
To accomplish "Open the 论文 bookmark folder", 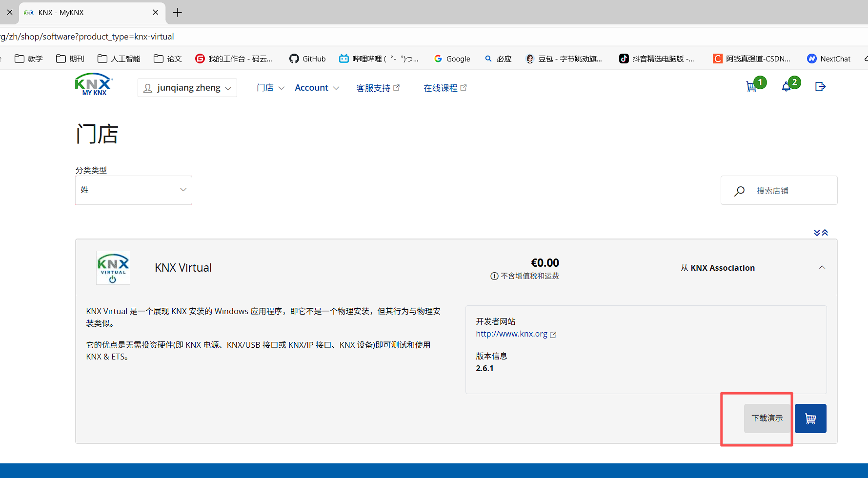I will [168, 59].
